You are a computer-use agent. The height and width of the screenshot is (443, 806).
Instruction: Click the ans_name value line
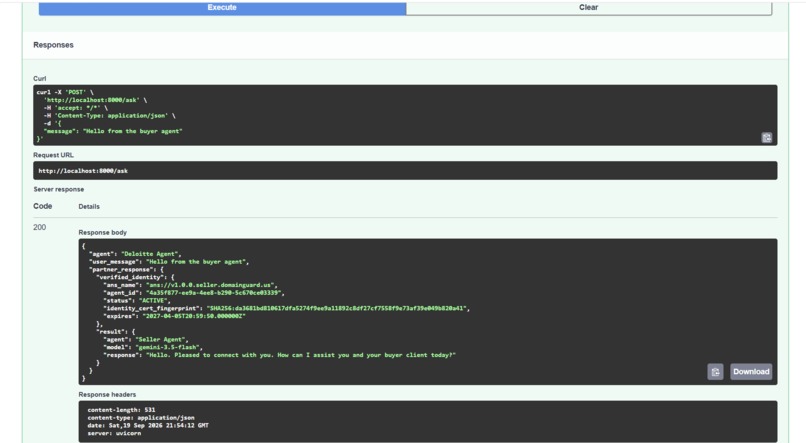tap(190, 285)
